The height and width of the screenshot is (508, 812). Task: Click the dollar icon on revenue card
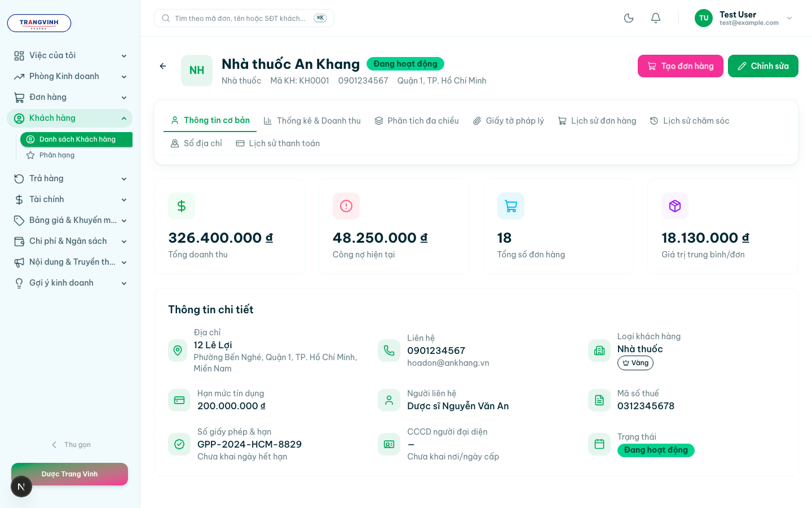[x=182, y=206]
